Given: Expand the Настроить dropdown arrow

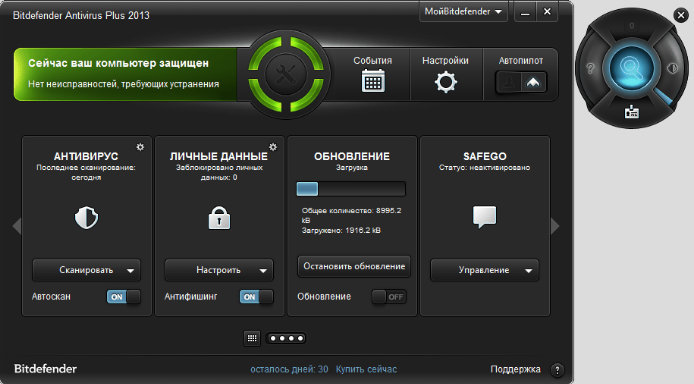Looking at the screenshot, I should pyautogui.click(x=263, y=270).
